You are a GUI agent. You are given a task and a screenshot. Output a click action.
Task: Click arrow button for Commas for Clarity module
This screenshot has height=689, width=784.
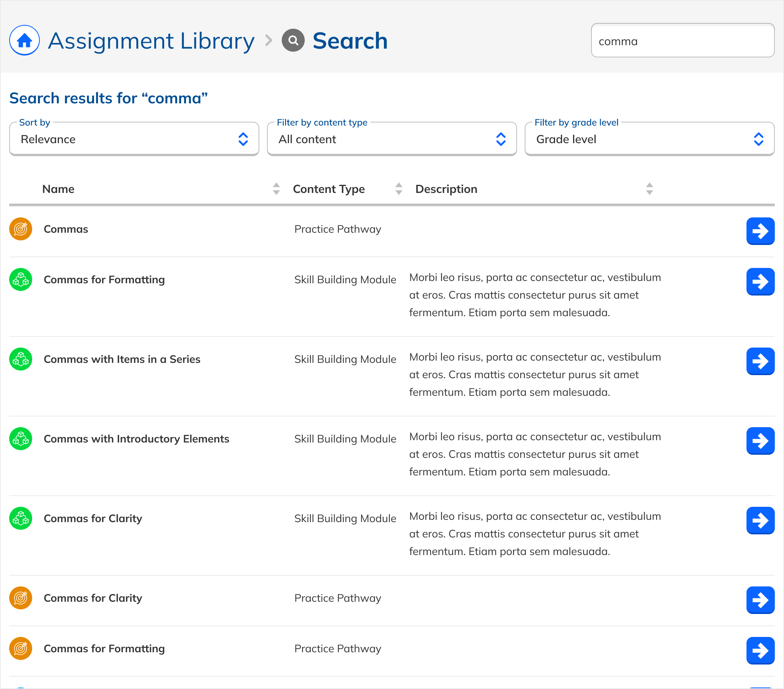pos(760,520)
